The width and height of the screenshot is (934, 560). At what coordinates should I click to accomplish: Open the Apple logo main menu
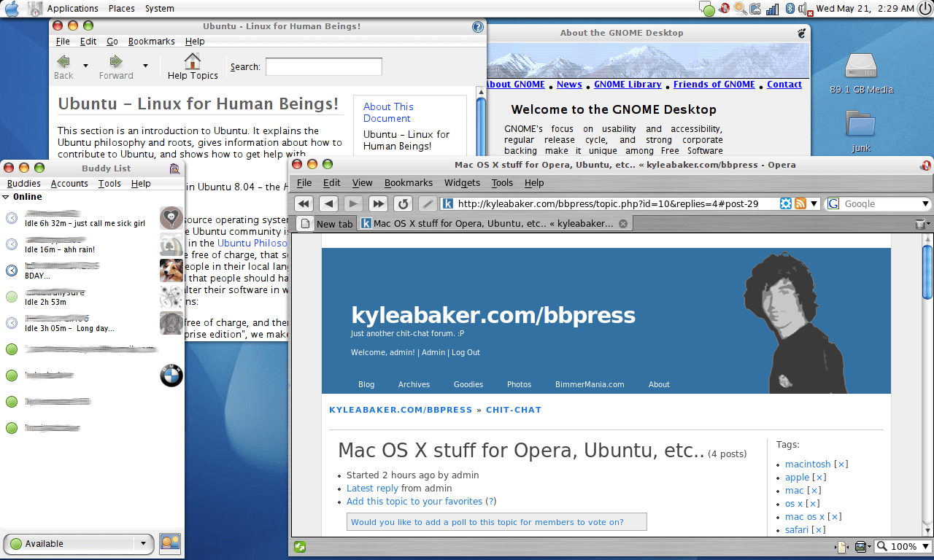point(12,9)
